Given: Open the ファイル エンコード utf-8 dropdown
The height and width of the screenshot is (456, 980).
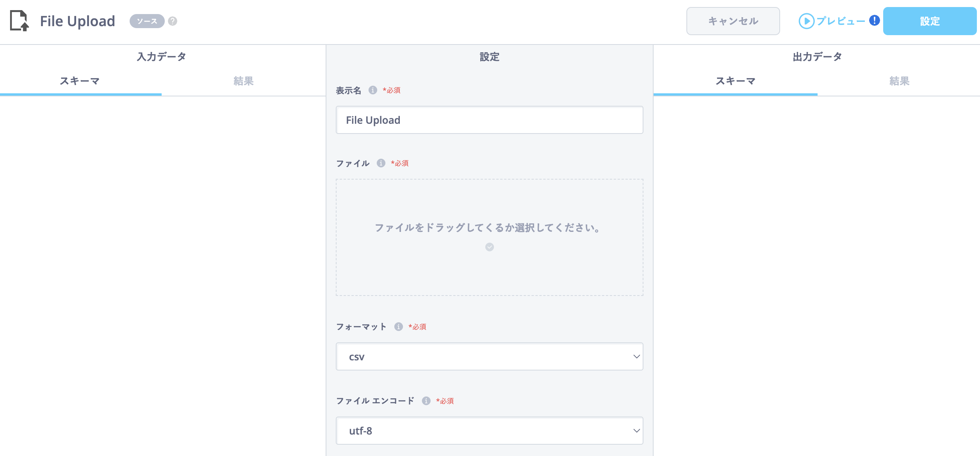Looking at the screenshot, I should 490,431.
